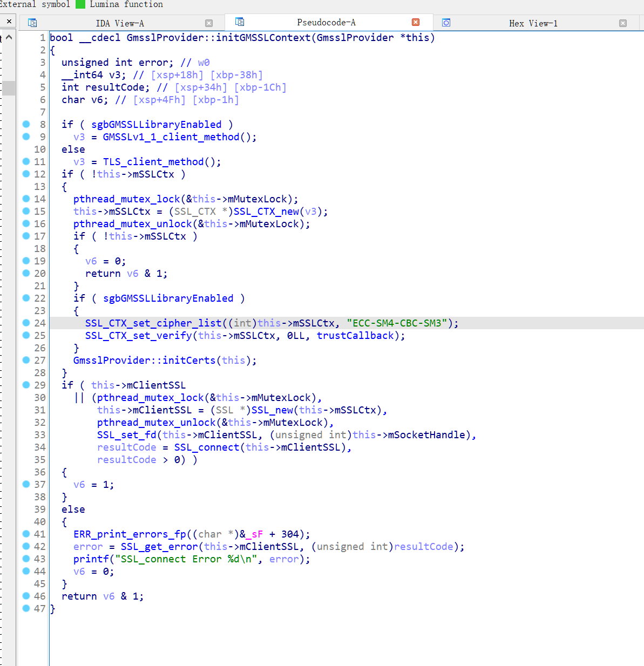This screenshot has height=666, width=644.
Task: Close the left side panel
Action: pyautogui.click(x=9, y=22)
